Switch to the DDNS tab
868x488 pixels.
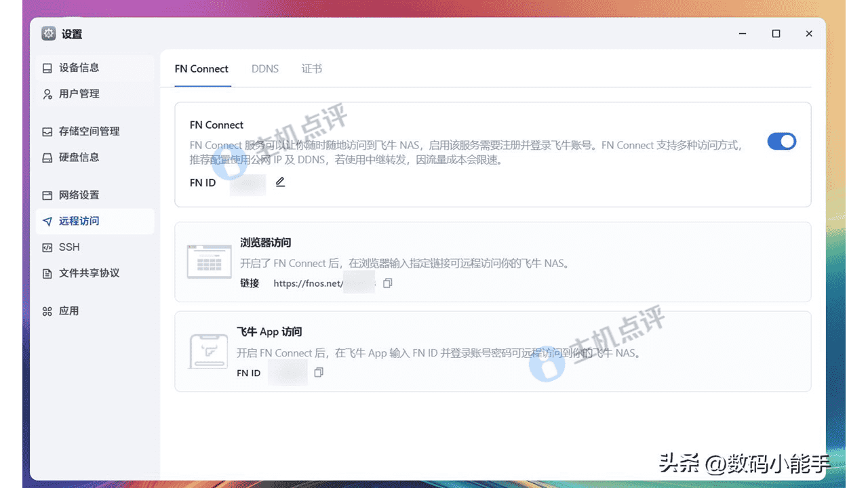coord(264,69)
